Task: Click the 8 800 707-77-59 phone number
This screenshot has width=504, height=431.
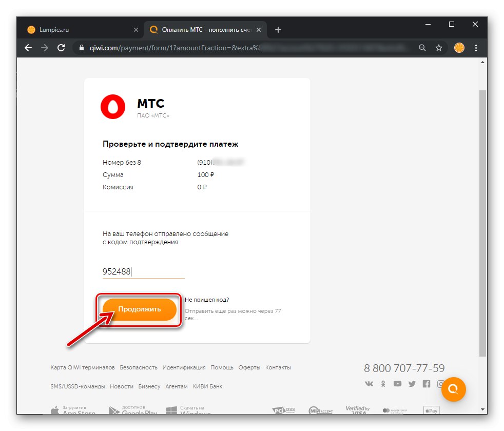Action: point(404,368)
